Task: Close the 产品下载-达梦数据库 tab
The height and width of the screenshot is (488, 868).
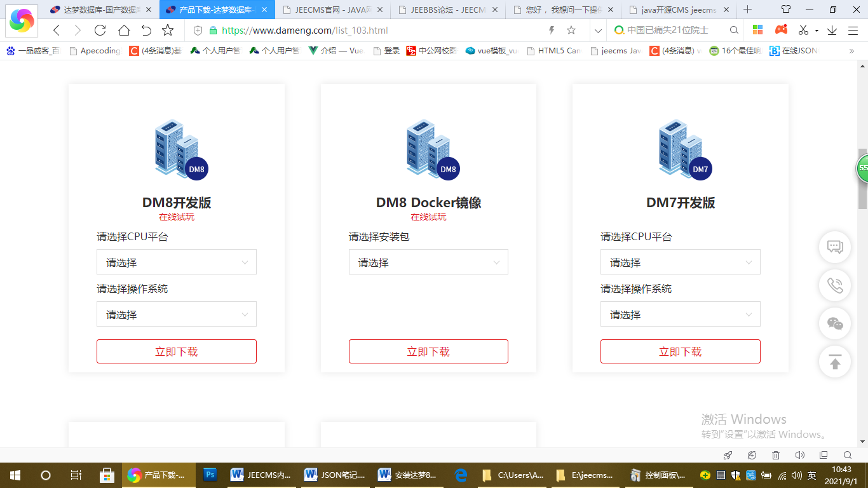Action: coord(264,10)
